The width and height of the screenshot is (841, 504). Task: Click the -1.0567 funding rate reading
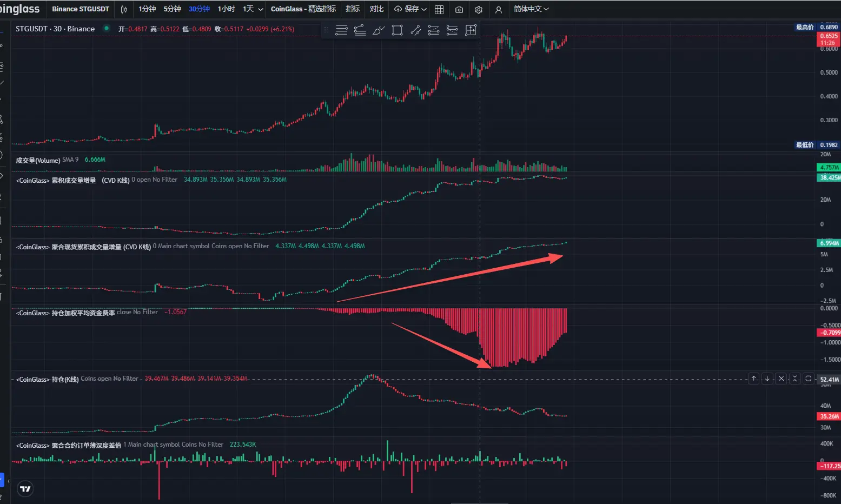[x=176, y=312]
